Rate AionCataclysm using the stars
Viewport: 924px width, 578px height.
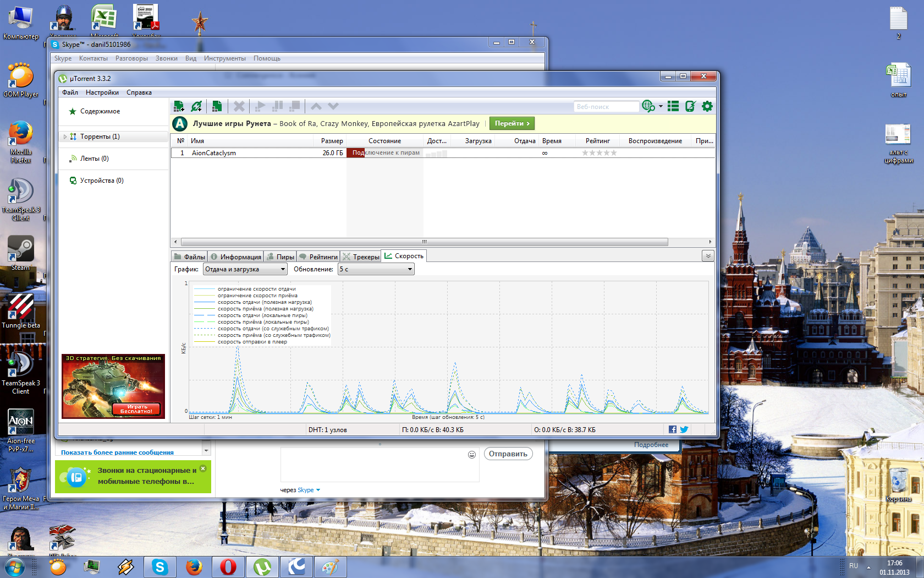[599, 153]
